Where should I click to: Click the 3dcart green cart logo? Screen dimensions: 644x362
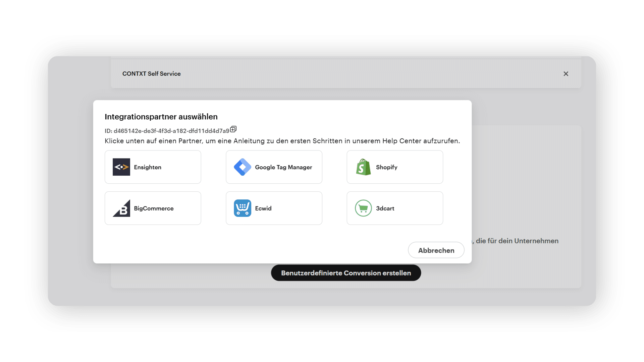[x=363, y=208]
